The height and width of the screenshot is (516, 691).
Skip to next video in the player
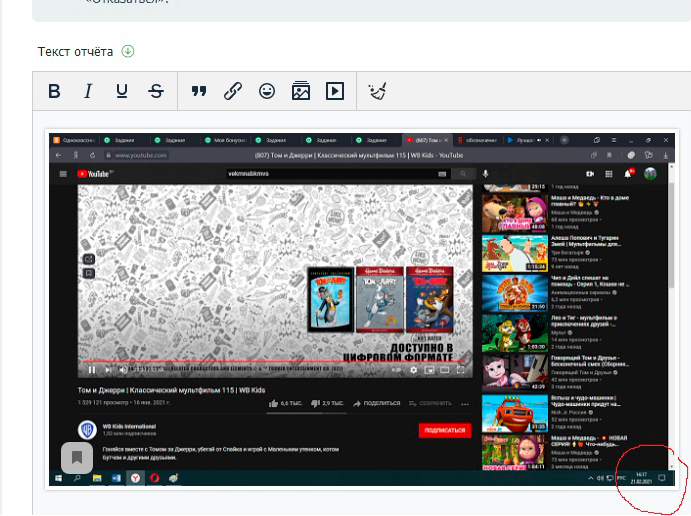[108, 370]
